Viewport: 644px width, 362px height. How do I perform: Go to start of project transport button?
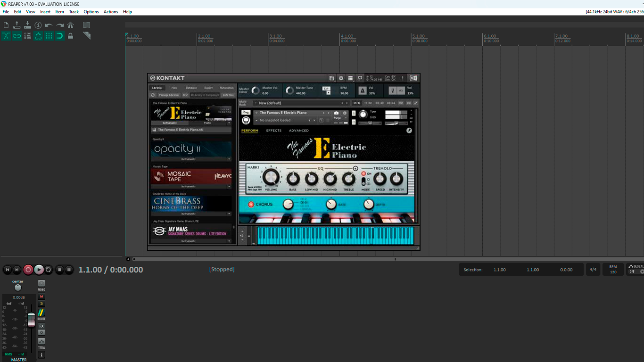coord(7,270)
